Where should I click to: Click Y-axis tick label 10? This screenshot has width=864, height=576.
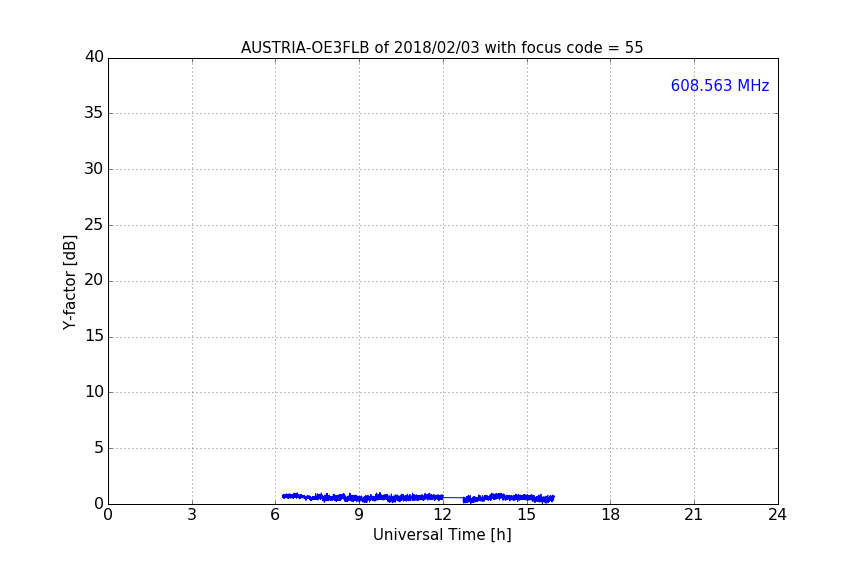pos(94,392)
